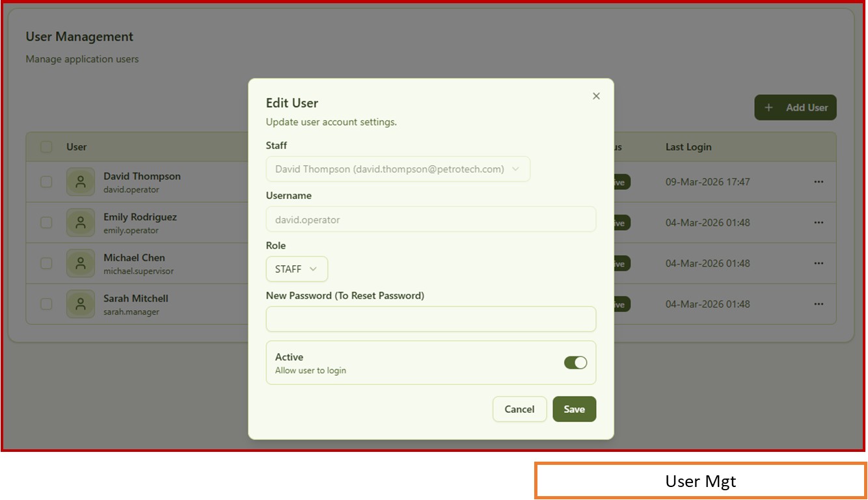Click Emily Rodriguez's user avatar icon
868x500 pixels.
81,223
